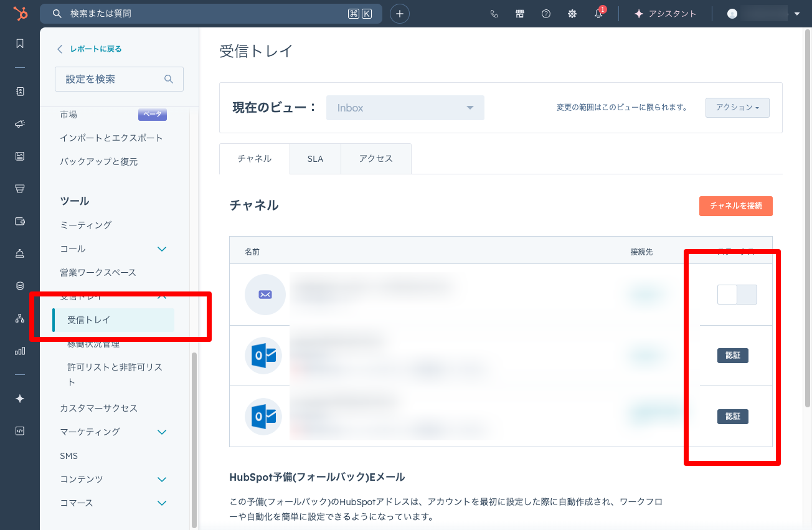Switch to the アクセス tab
Viewport: 812px width, 530px height.
(x=376, y=159)
